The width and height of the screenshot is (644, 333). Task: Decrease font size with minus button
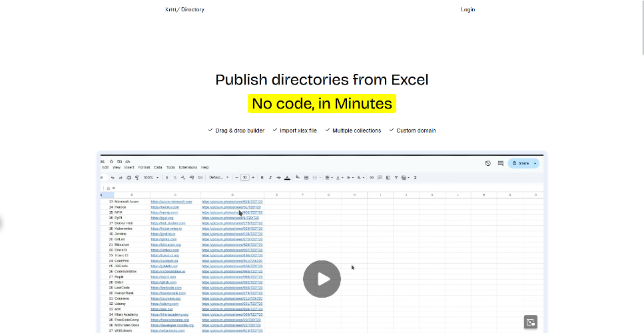coord(237,178)
